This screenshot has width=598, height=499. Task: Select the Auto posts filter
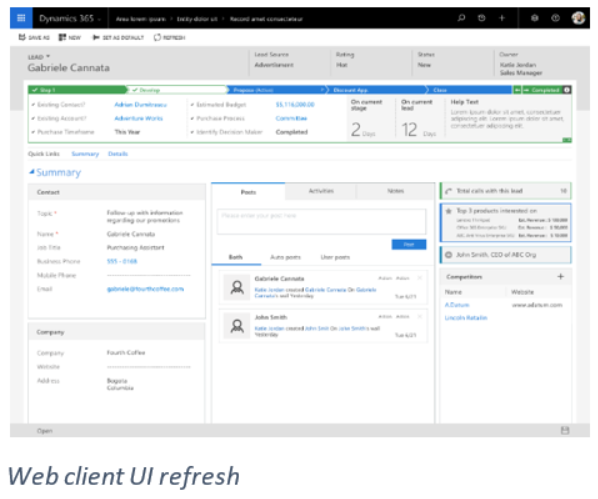tap(285, 257)
